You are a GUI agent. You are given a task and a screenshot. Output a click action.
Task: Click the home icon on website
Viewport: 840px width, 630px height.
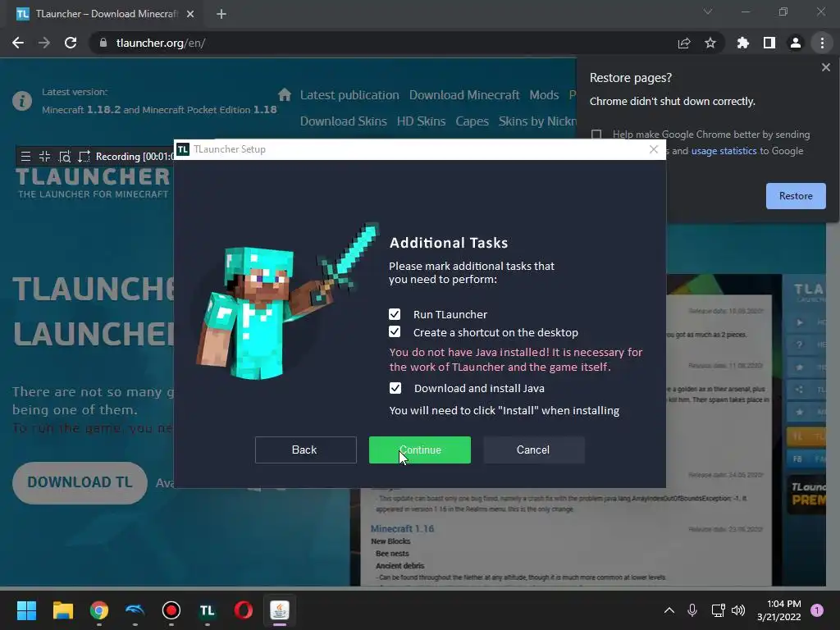[x=285, y=95]
